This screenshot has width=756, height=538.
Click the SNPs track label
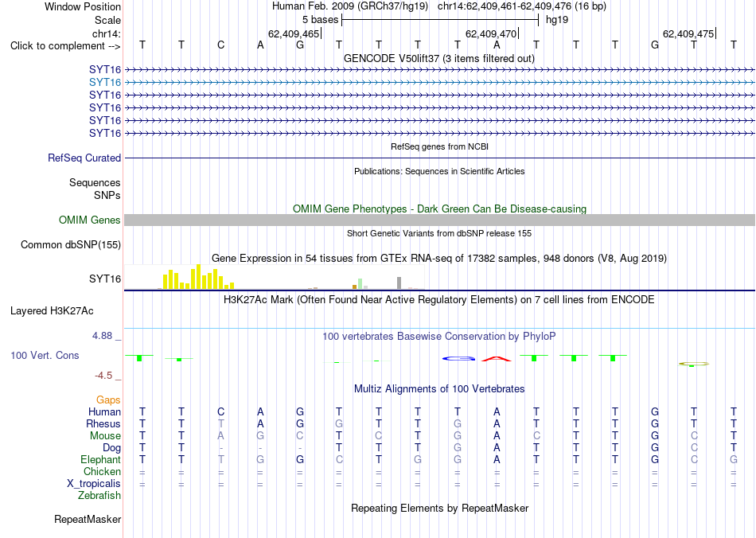[107, 195]
